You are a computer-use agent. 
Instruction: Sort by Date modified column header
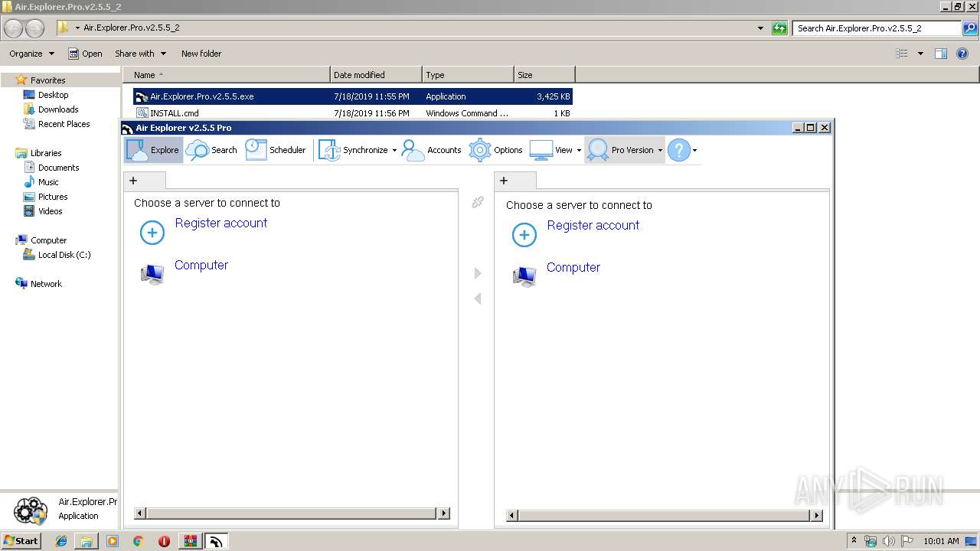tap(376, 75)
